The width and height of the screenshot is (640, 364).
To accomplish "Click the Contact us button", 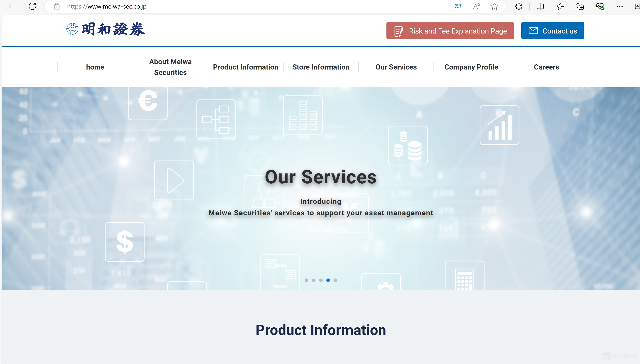I will [x=553, y=30].
